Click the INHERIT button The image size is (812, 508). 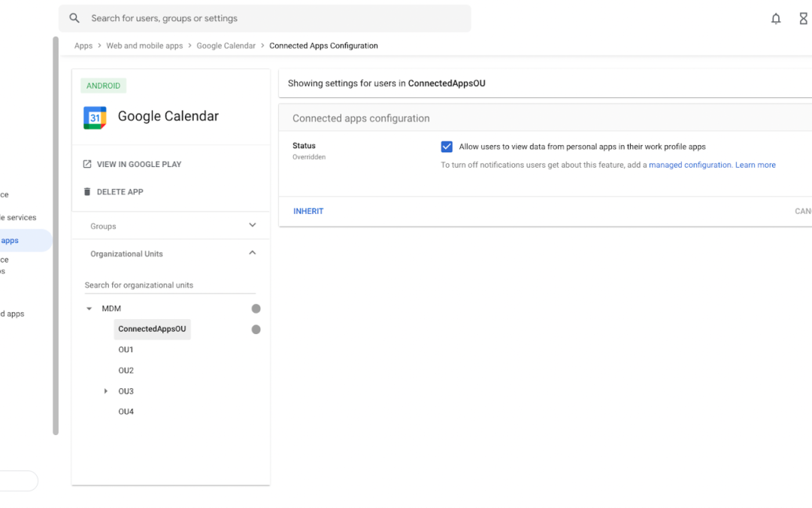point(308,211)
